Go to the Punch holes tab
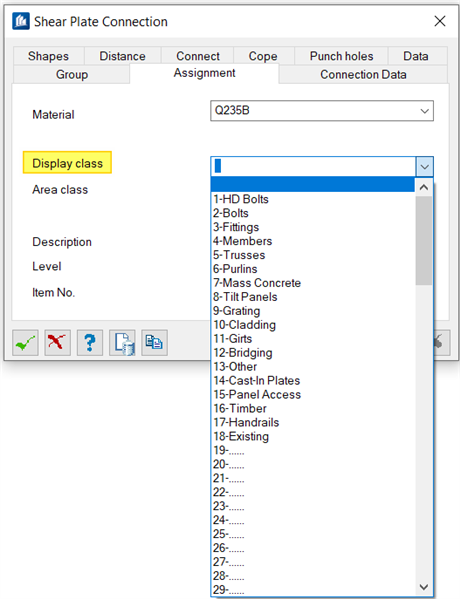This screenshot has height=599, width=460. pyautogui.click(x=341, y=56)
